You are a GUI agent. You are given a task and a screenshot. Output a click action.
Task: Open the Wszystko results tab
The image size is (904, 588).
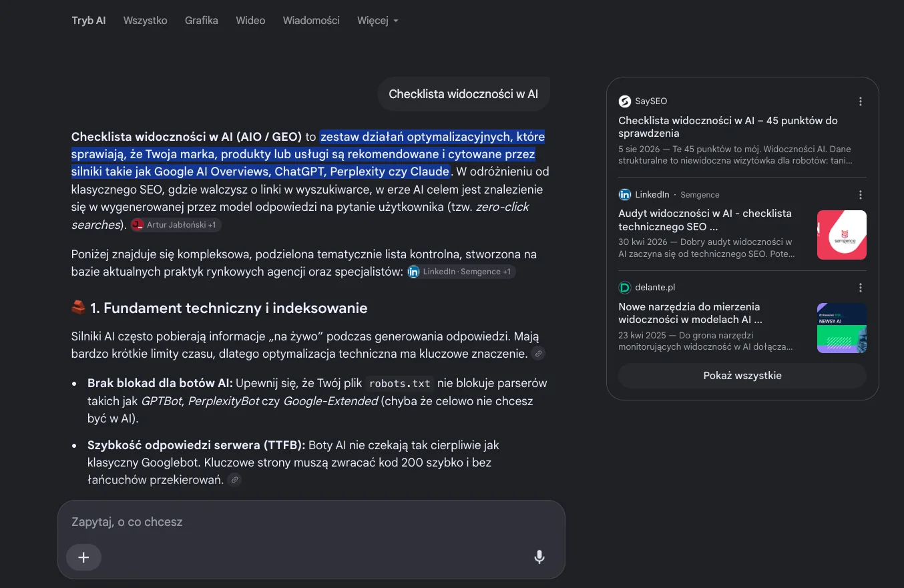point(146,21)
